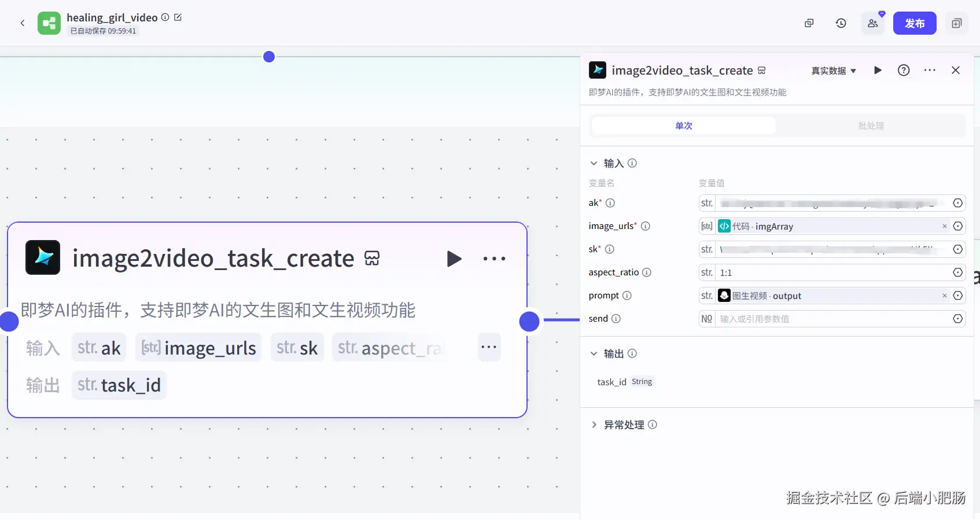Select the image_urls input tag on node
980x520 pixels.
[198, 348]
